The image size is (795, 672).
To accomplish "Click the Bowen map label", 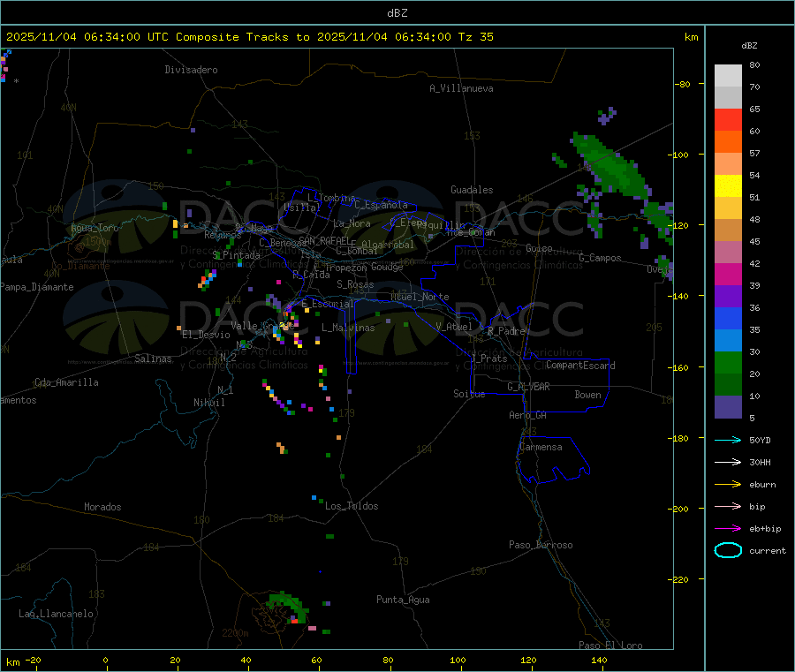I will click(x=587, y=395).
